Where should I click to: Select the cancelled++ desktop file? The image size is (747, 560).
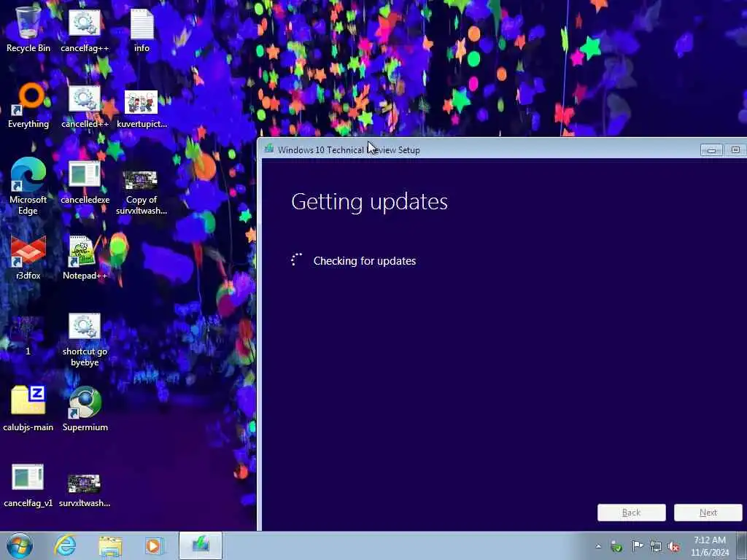(85, 105)
